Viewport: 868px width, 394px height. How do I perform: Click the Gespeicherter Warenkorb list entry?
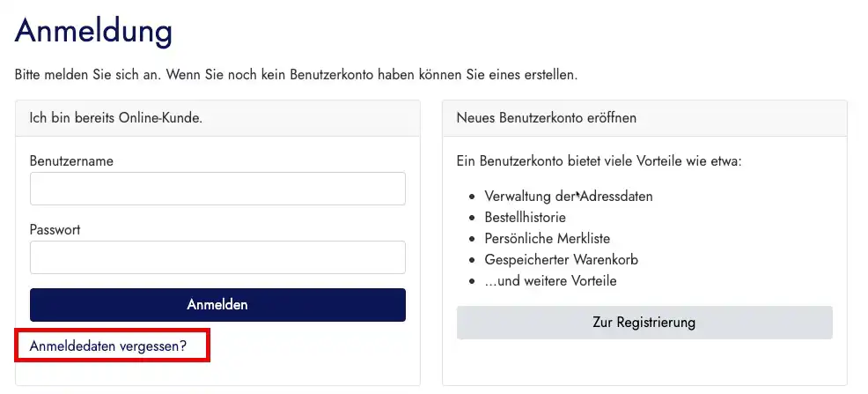[562, 259]
